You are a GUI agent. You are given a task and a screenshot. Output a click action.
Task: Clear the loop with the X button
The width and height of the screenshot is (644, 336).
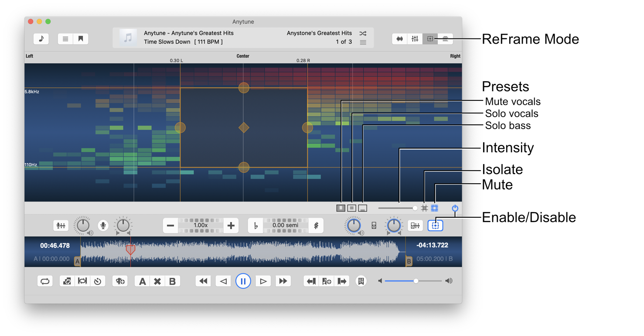(x=157, y=281)
